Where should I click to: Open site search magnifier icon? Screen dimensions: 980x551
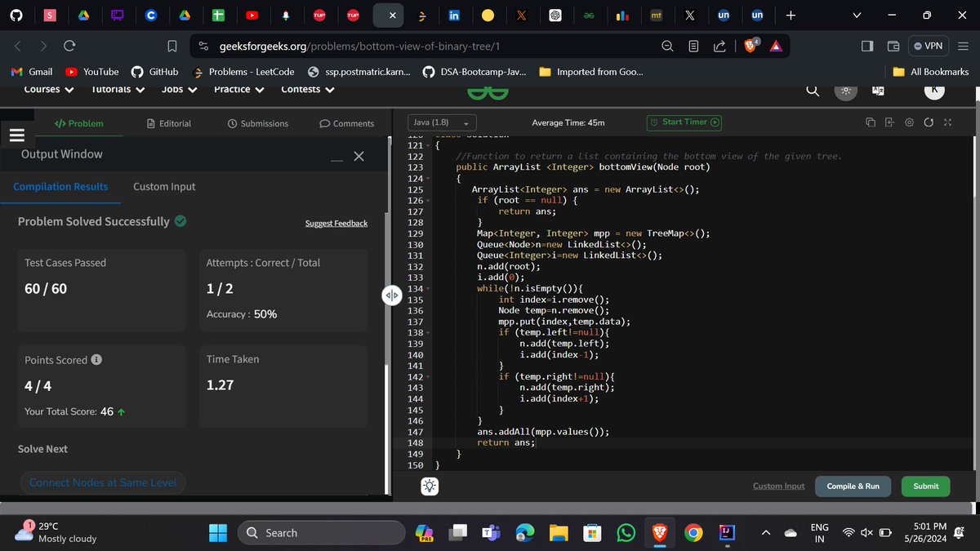tap(813, 91)
